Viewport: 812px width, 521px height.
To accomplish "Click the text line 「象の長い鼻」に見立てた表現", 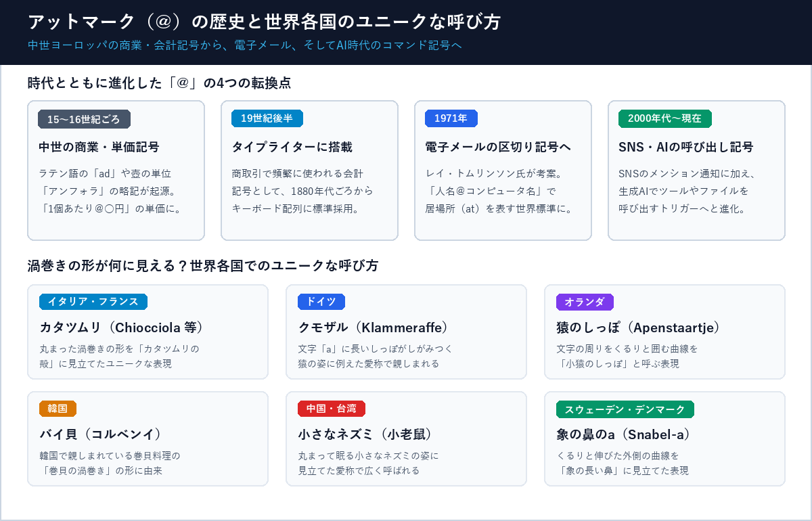I will pyautogui.click(x=623, y=471).
